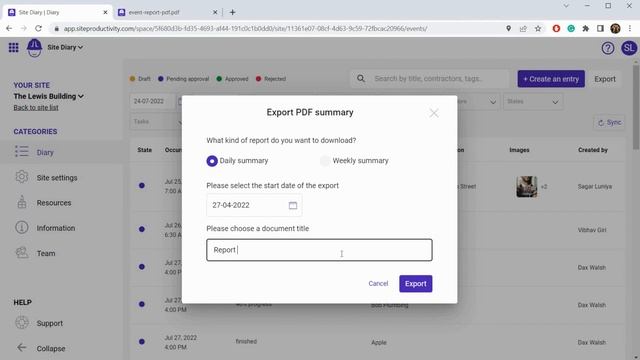Open a new browser tab

(232, 12)
